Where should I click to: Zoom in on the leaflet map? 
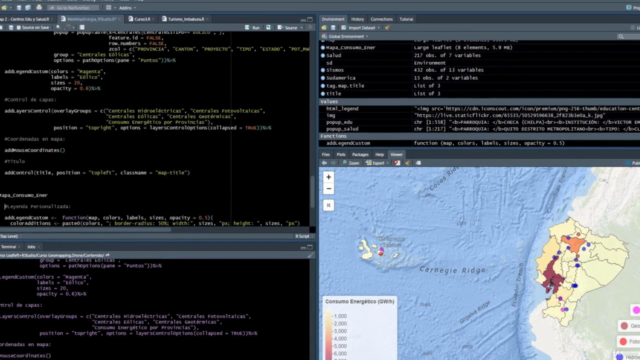(329, 177)
